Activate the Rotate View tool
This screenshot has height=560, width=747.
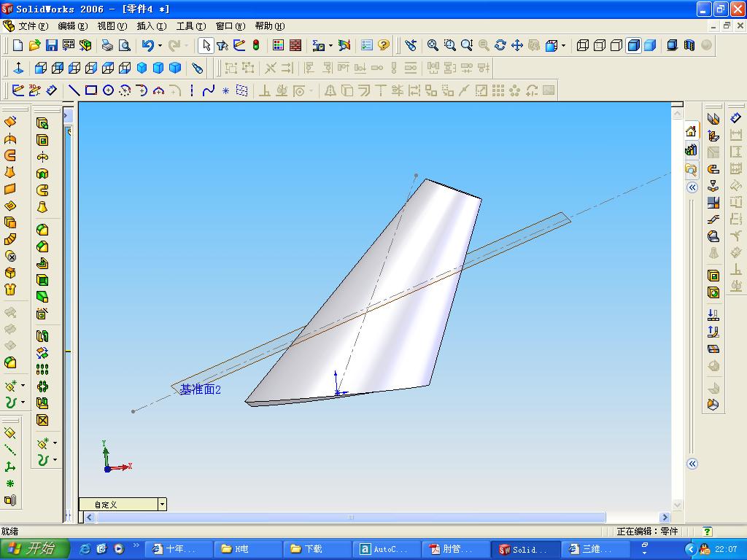point(500,45)
